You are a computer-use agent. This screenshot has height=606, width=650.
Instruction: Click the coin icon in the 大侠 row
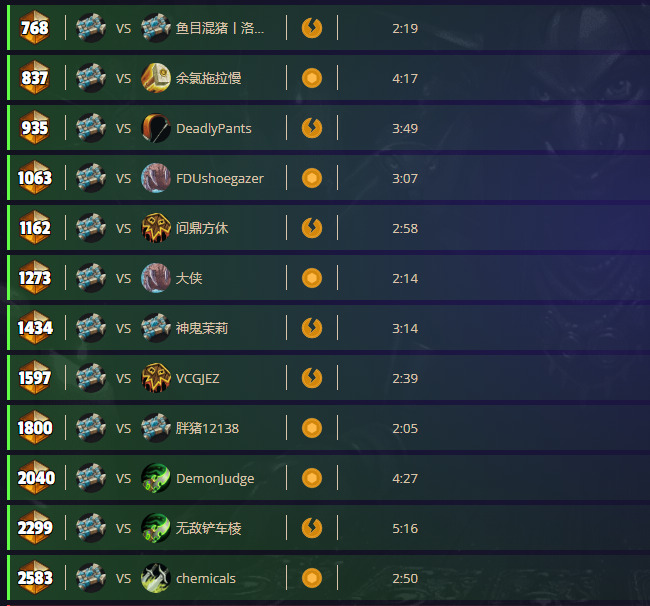(312, 278)
